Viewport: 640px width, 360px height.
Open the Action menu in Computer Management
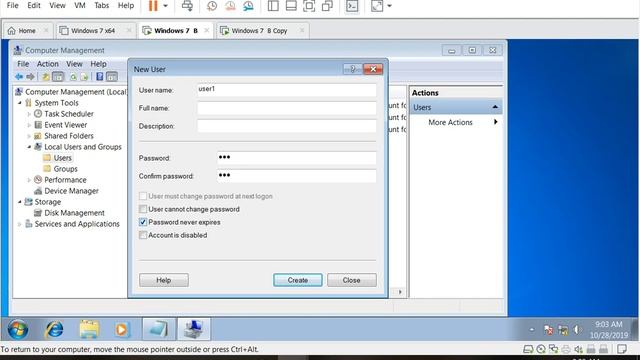coord(48,64)
